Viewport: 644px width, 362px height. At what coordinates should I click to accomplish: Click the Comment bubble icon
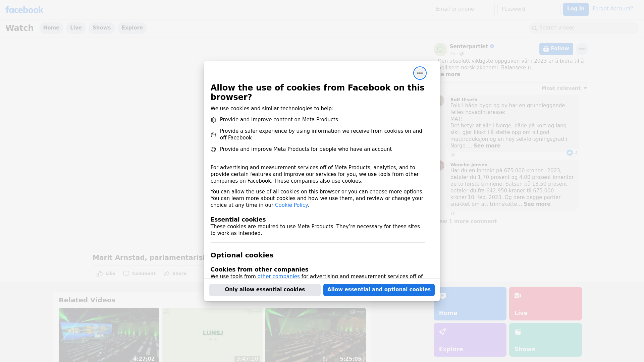pos(126,274)
